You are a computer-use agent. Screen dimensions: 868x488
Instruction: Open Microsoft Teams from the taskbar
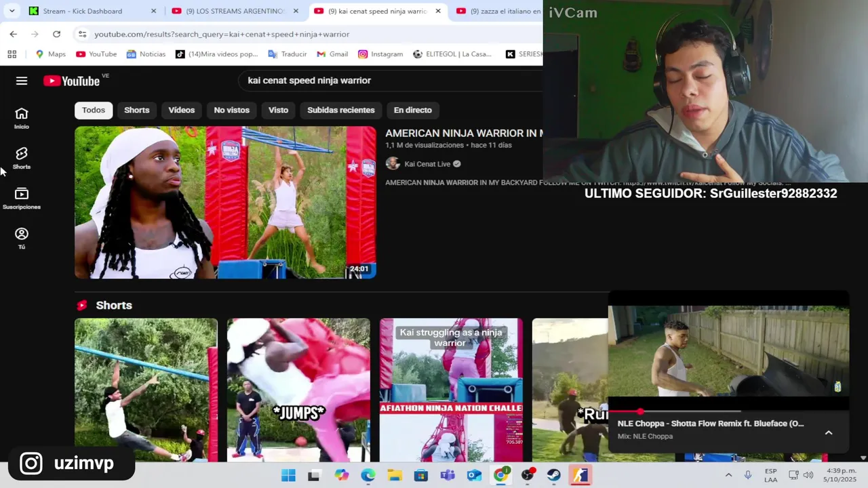tap(448, 475)
